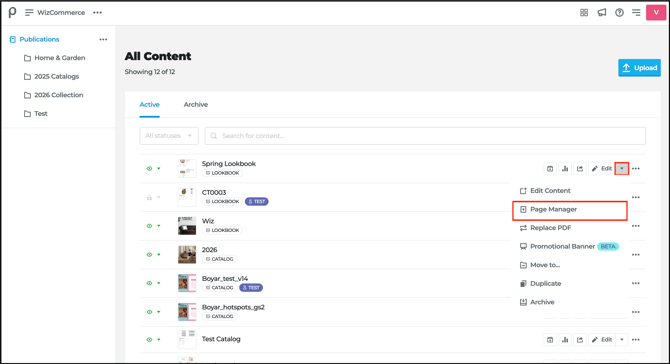Image resolution: width=670 pixels, height=364 pixels.
Task: Expand Spring Lookbook status arrow
Action: (159, 168)
